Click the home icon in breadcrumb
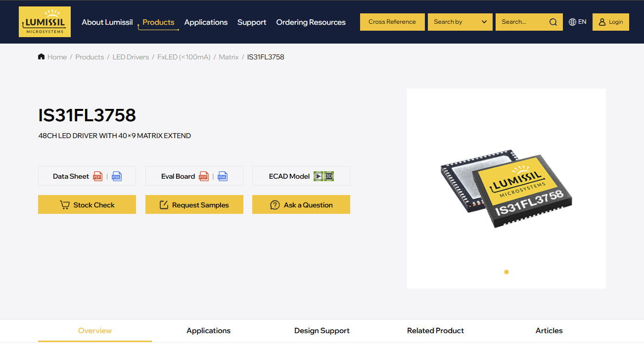Viewport: 644px width, 347px height. tap(41, 56)
